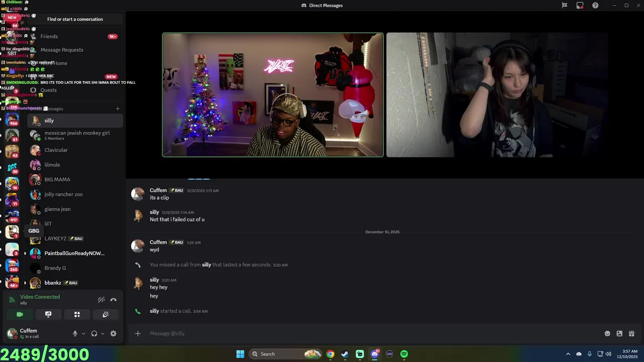Open DM with BIG MAMA

pyautogui.click(x=74, y=179)
